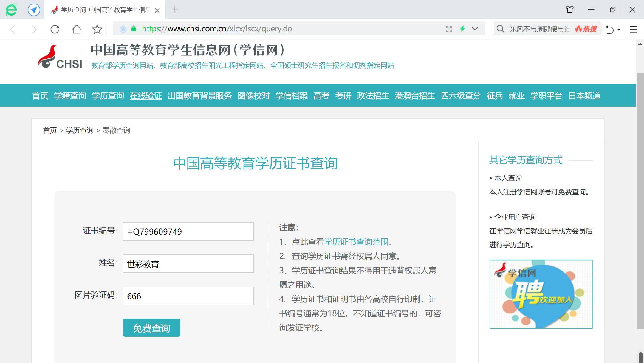Open the 在线验证 navigation menu item

[145, 96]
